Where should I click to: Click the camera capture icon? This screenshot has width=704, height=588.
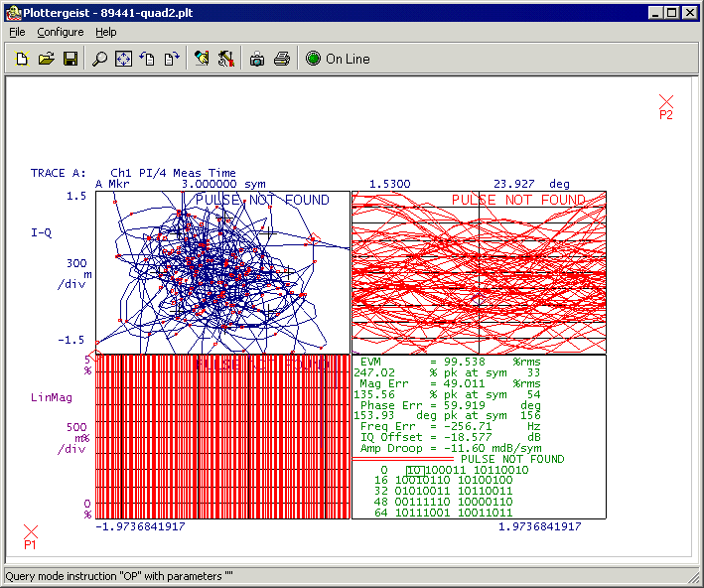click(257, 60)
